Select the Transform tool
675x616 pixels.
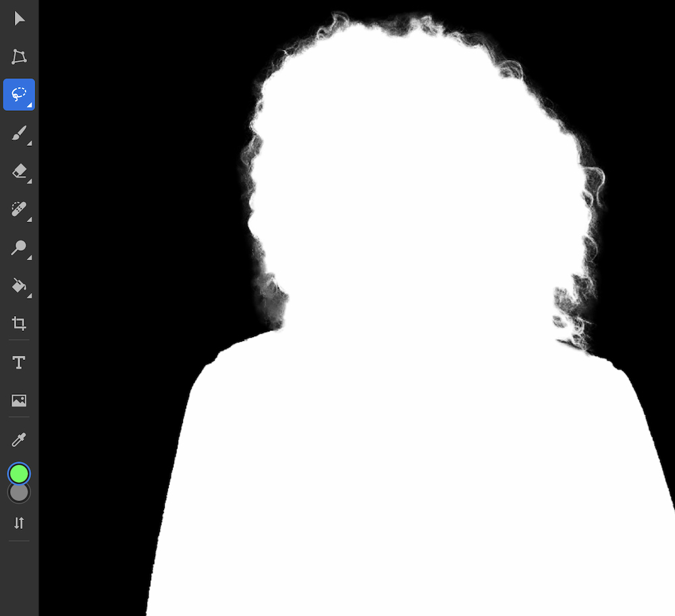click(19, 57)
